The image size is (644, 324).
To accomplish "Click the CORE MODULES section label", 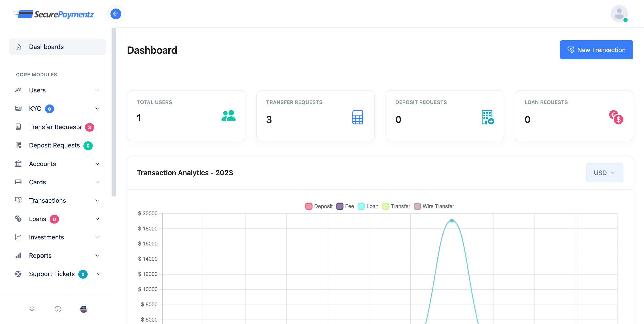I will pos(36,75).
